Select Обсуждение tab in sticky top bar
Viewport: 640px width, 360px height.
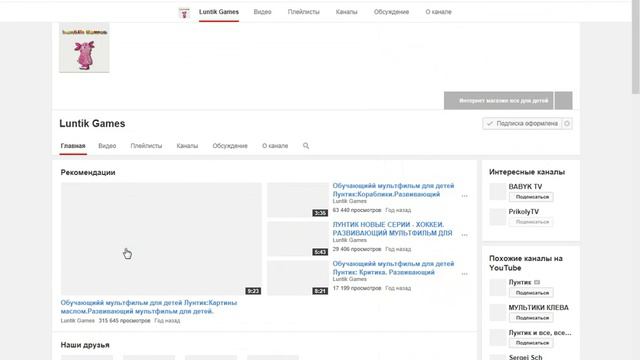(391, 12)
